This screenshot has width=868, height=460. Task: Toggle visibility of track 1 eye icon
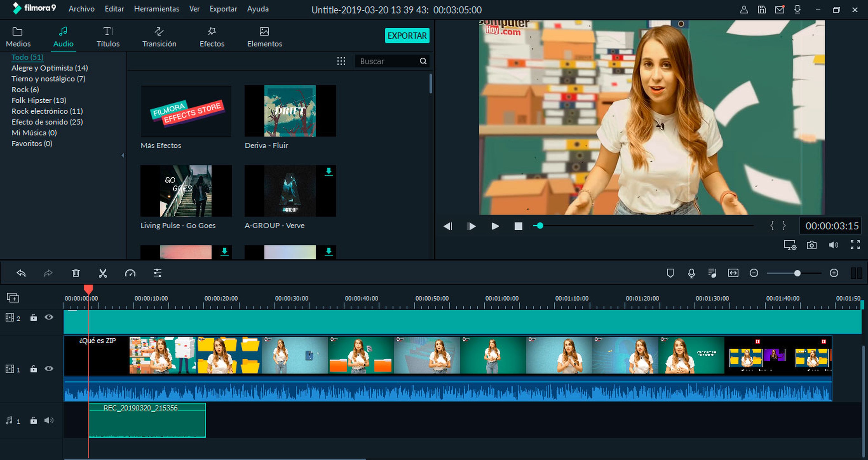coord(50,368)
